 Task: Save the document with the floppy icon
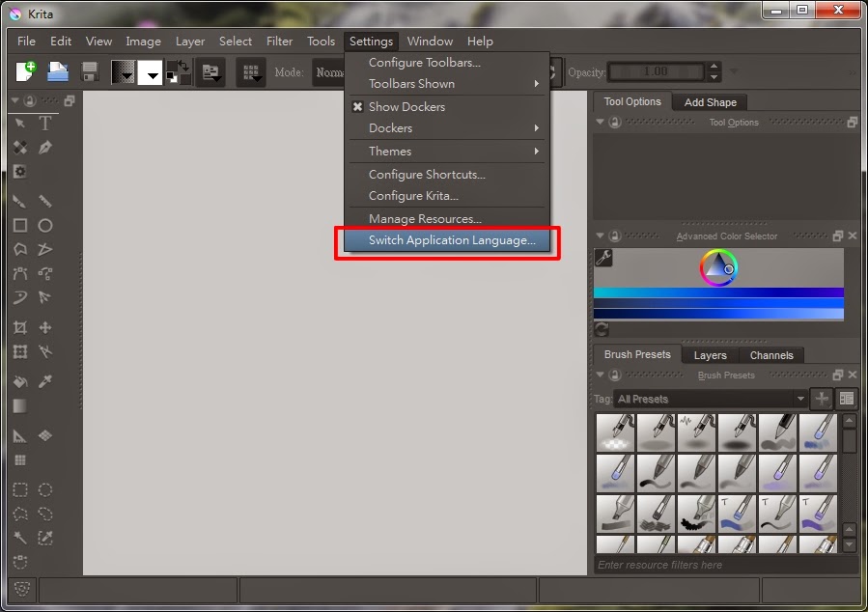[x=90, y=72]
